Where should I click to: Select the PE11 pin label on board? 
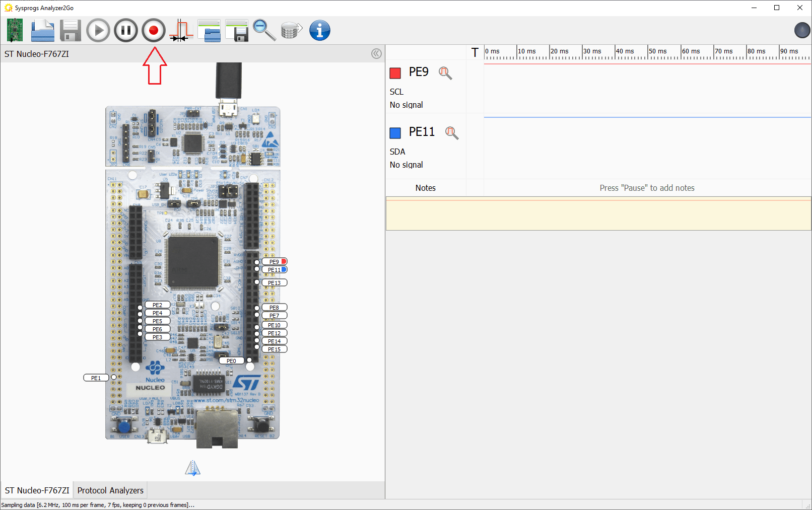[274, 269]
